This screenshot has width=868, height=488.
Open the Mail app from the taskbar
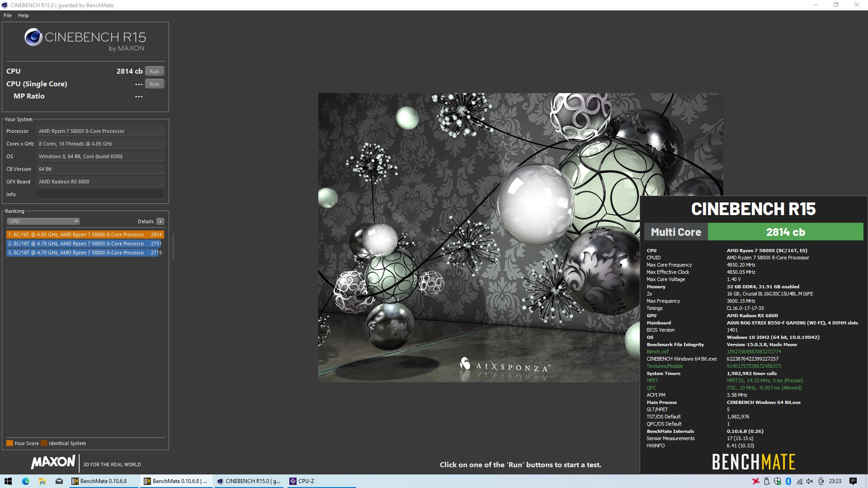(x=59, y=481)
